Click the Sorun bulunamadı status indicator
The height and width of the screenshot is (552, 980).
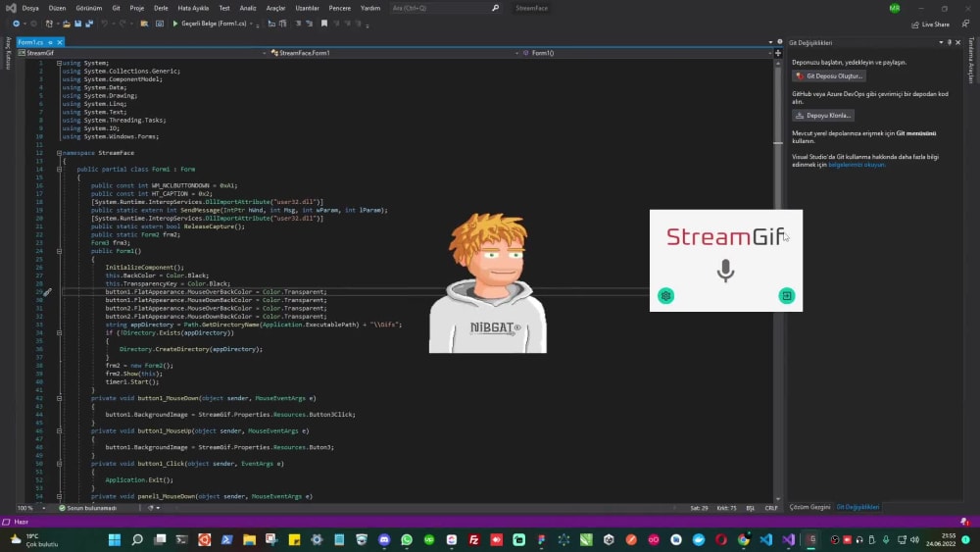pyautogui.click(x=87, y=508)
